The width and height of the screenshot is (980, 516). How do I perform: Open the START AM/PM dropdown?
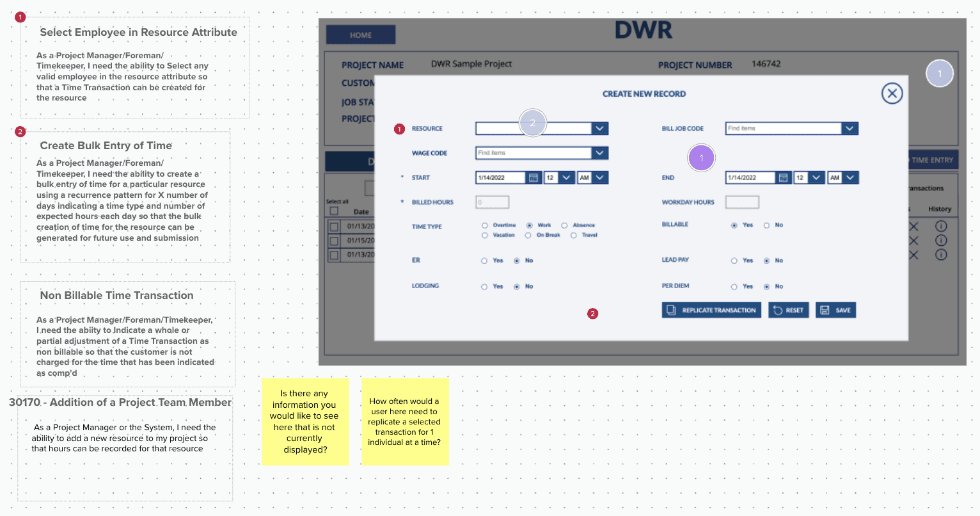600,177
